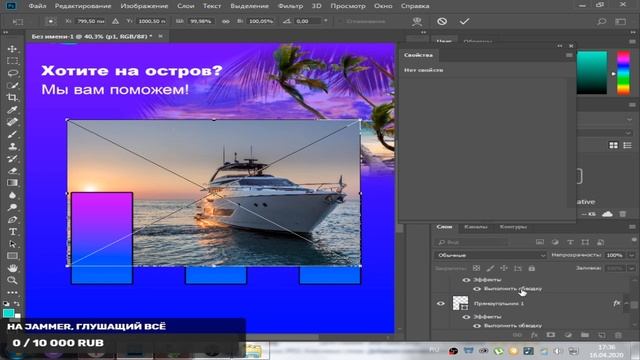Open the Изображение menu
Viewport: 640px width, 360px height.
(x=144, y=6)
